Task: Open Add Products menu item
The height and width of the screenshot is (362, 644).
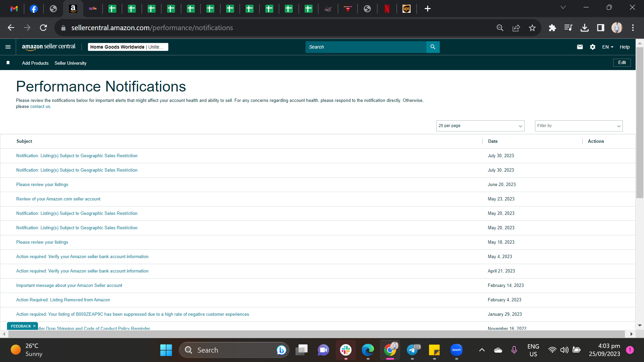Action: click(35, 63)
